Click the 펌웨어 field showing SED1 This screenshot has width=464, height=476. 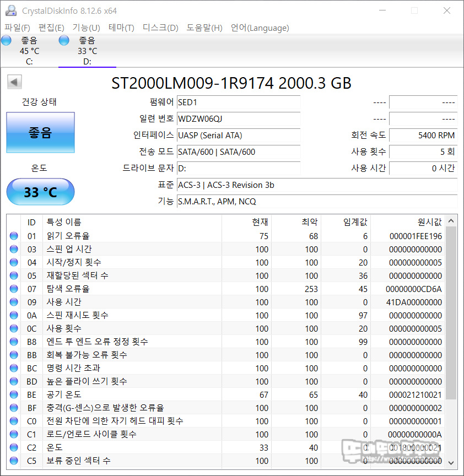point(239,102)
